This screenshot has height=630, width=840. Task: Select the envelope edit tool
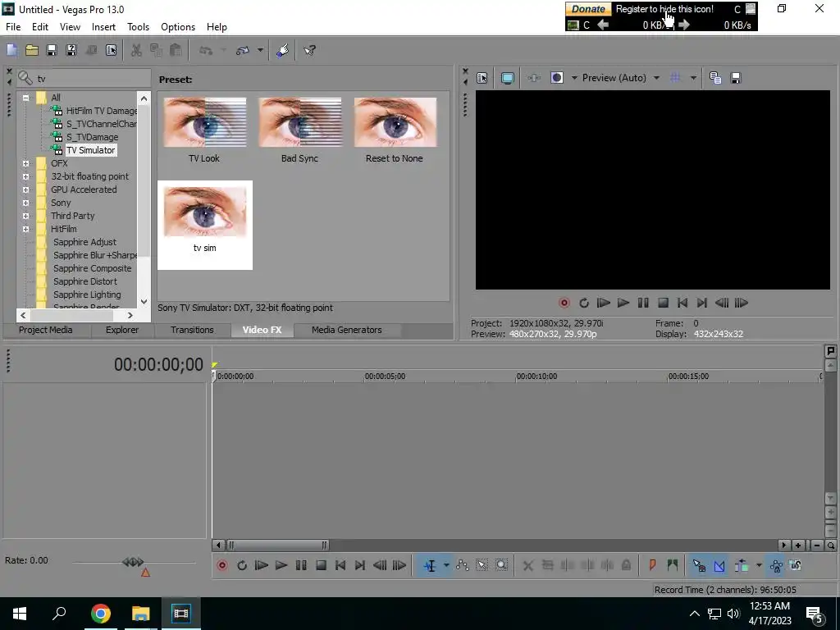(x=463, y=565)
